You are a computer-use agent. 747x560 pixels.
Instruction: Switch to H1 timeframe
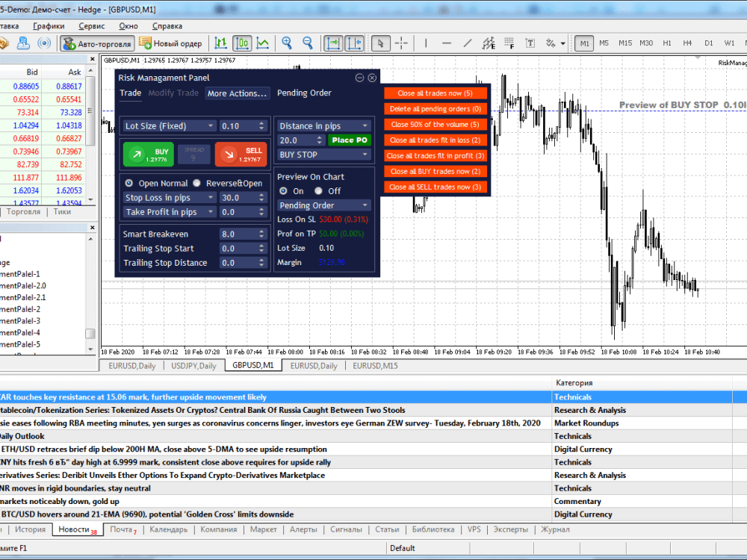click(667, 43)
